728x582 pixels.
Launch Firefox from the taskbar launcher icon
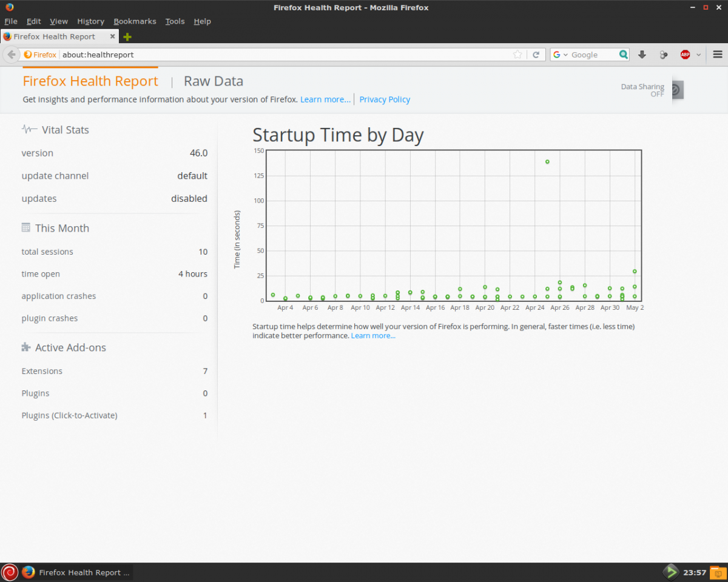(28, 572)
